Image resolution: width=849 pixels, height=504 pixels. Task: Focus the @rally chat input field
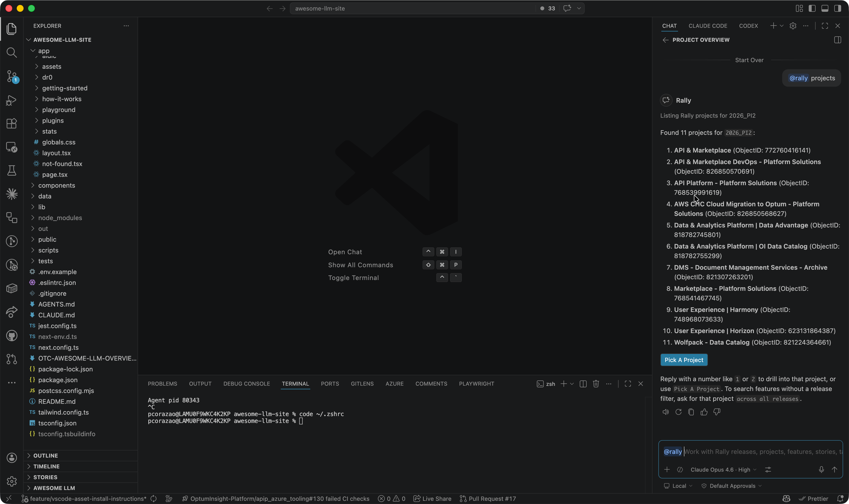point(750,452)
